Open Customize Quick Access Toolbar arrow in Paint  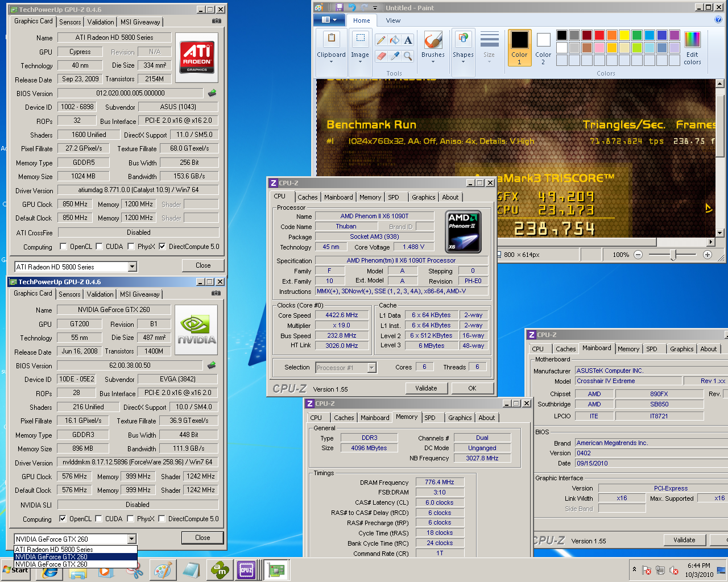(375, 8)
